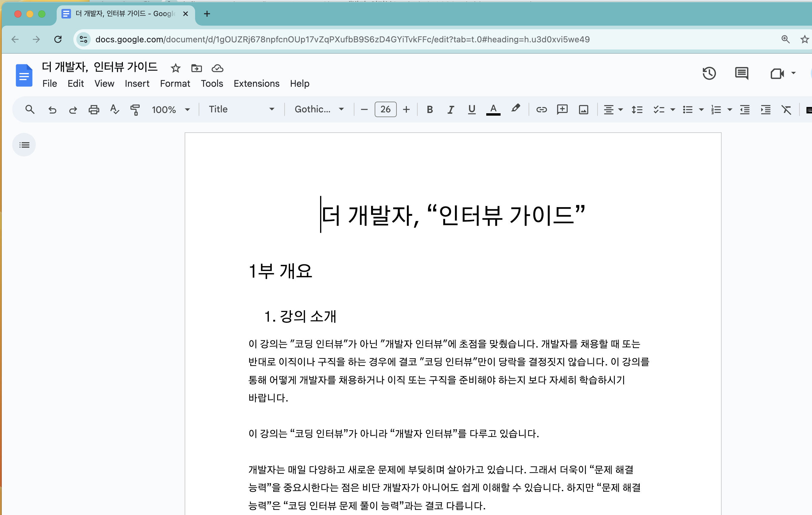Image resolution: width=812 pixels, height=515 pixels.
Task: Open the Format menu
Action: (175, 83)
